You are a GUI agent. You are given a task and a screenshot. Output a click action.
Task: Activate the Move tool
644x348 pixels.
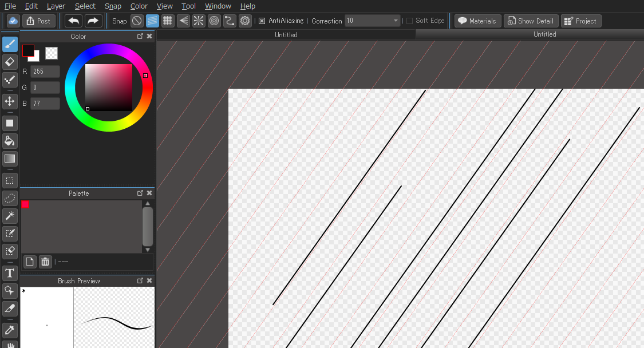coord(9,101)
